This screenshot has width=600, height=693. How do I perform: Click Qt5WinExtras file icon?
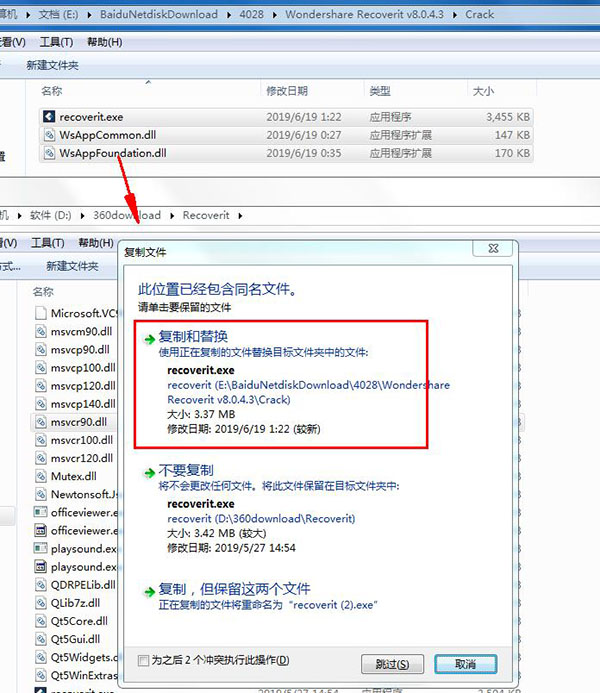(41, 675)
